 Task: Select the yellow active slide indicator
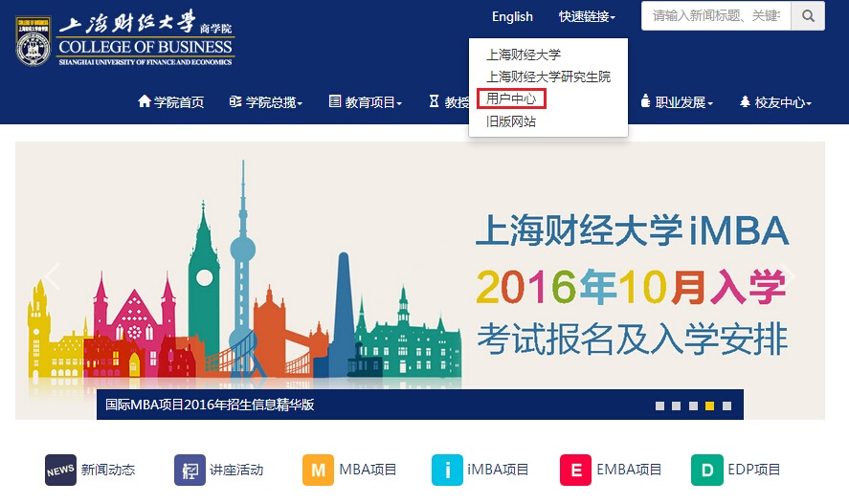click(710, 405)
